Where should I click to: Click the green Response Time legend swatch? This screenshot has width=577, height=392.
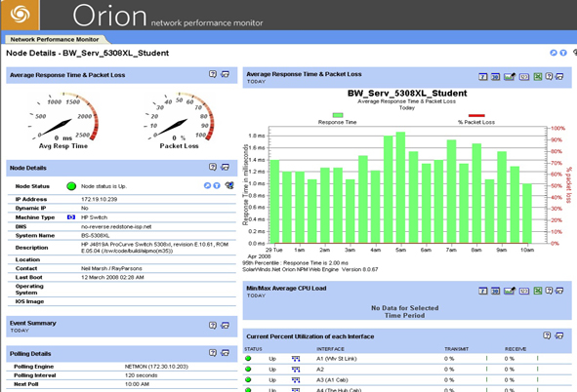[x=338, y=115]
